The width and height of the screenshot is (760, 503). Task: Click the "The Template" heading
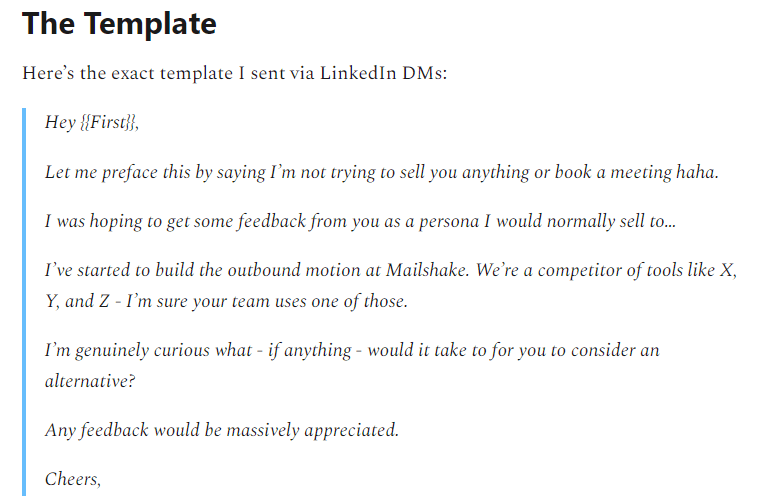point(119,24)
